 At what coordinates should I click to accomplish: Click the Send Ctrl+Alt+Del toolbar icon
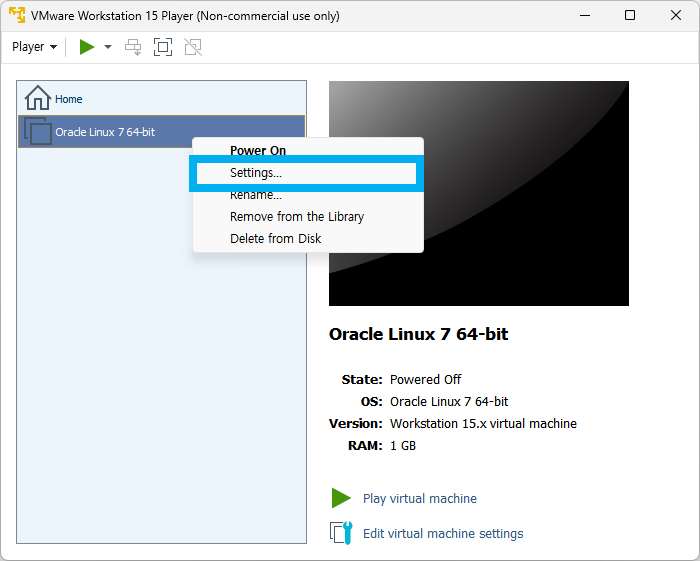133,47
